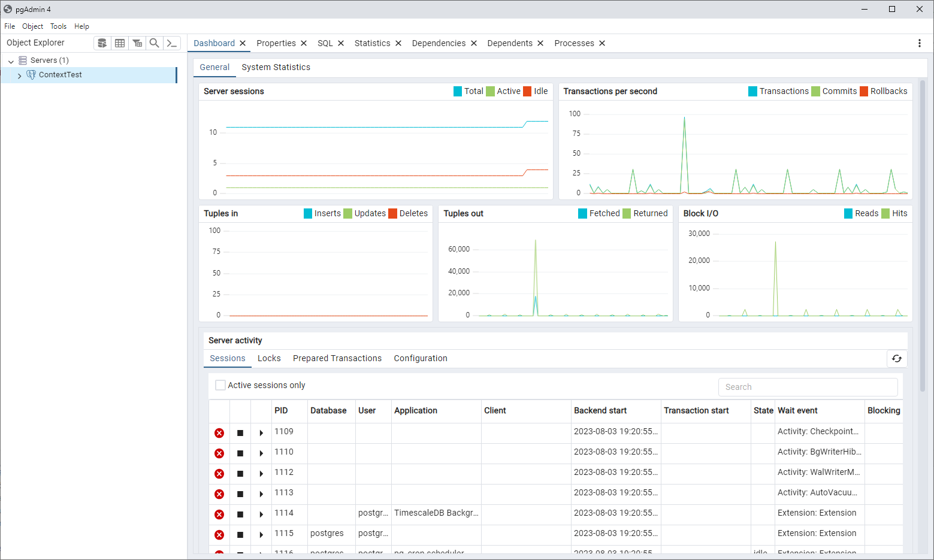
Task: Click the Rollbacks legend color swatch
Action: (864, 91)
